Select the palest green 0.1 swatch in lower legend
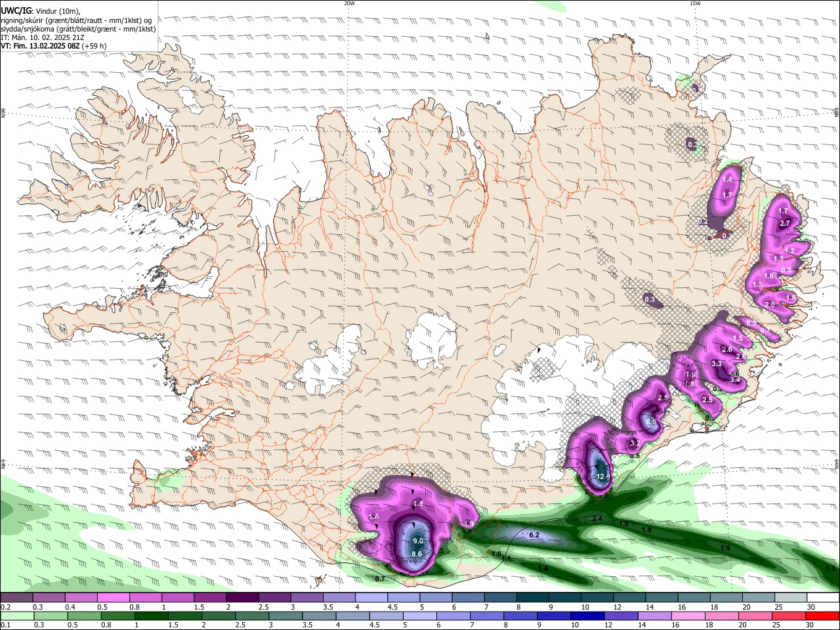Viewport: 840px width, 630px height. coord(16,616)
